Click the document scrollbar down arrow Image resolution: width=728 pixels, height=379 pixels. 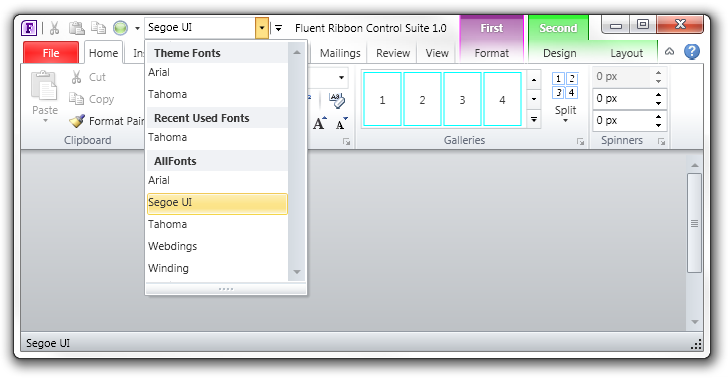coord(695,321)
